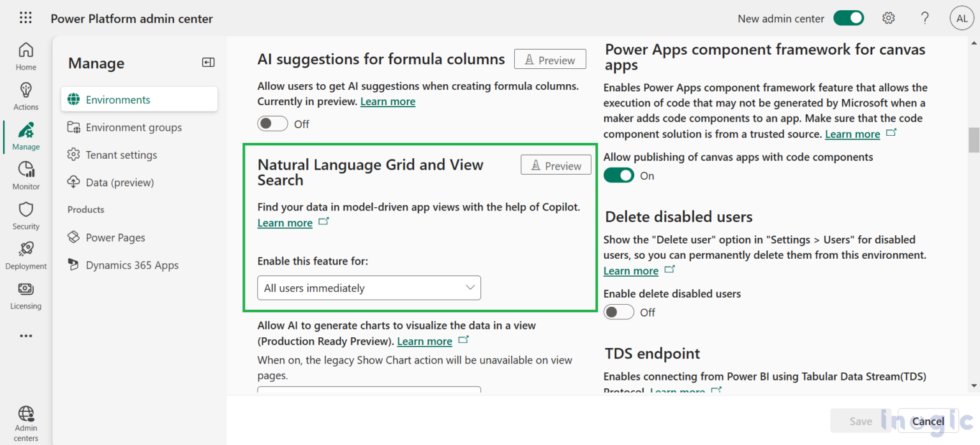The image size is (980, 445).
Task: Open Dynamics 365 Apps from the navigation
Action: tap(131, 265)
